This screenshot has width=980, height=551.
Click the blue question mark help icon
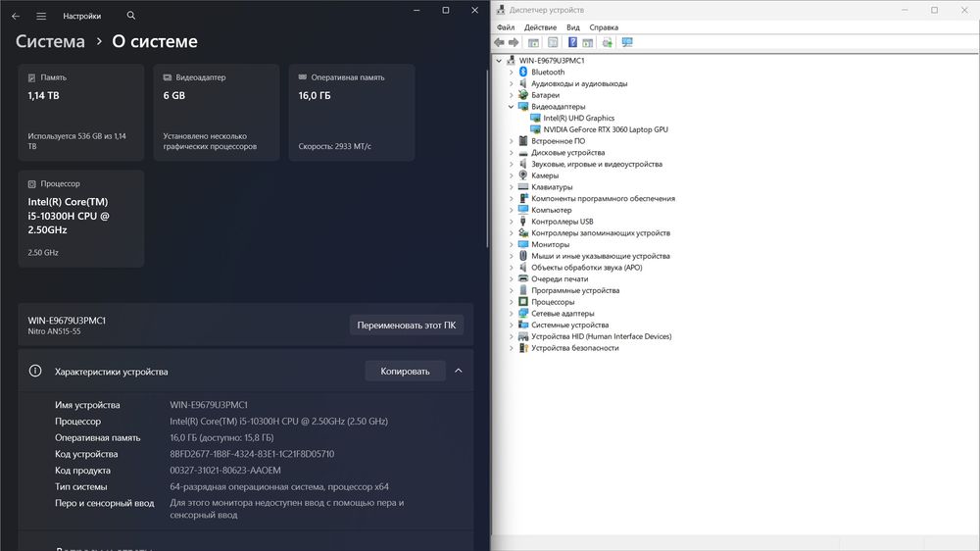coord(572,42)
